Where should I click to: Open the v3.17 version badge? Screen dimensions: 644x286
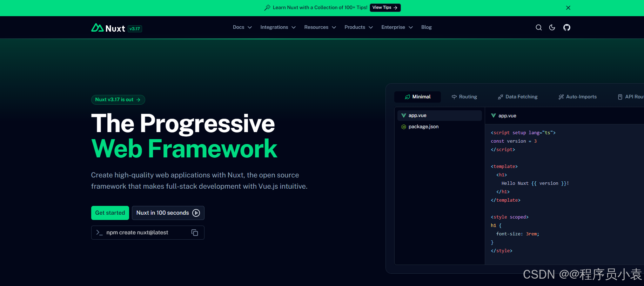tap(135, 29)
